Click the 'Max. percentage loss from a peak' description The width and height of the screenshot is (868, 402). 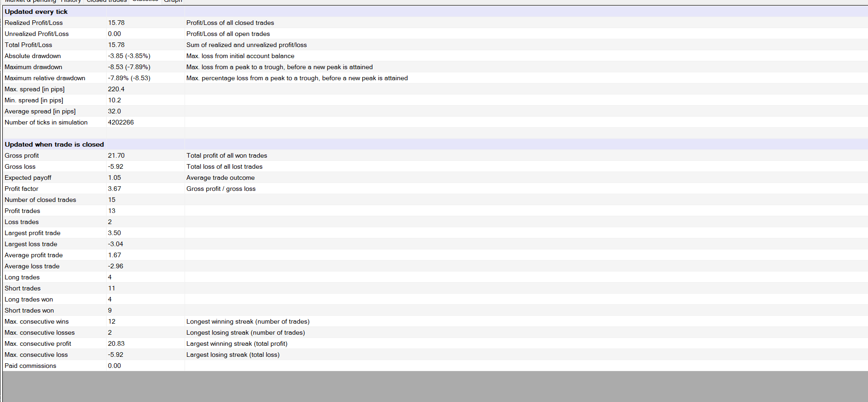click(x=297, y=78)
